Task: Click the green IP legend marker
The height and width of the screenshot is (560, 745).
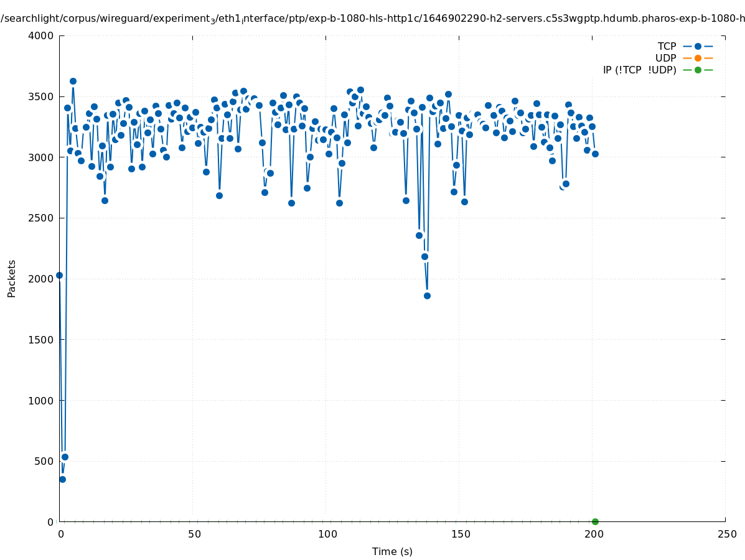Action: [698, 70]
